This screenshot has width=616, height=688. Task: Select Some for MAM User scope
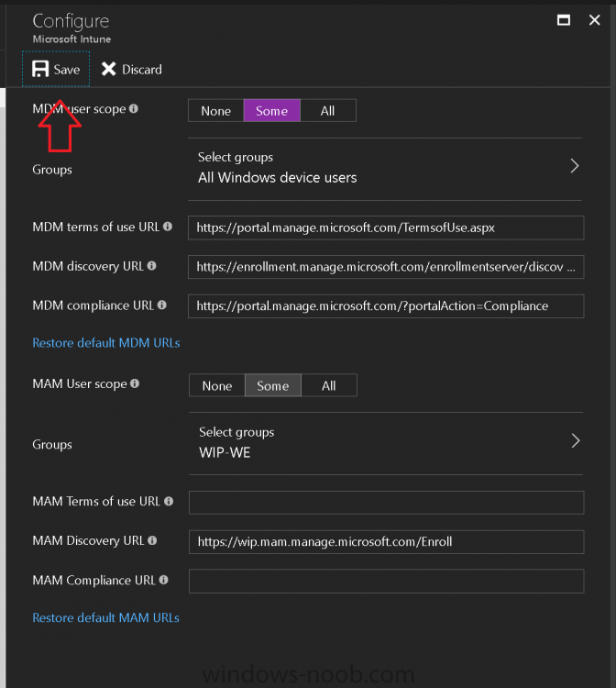tap(272, 385)
